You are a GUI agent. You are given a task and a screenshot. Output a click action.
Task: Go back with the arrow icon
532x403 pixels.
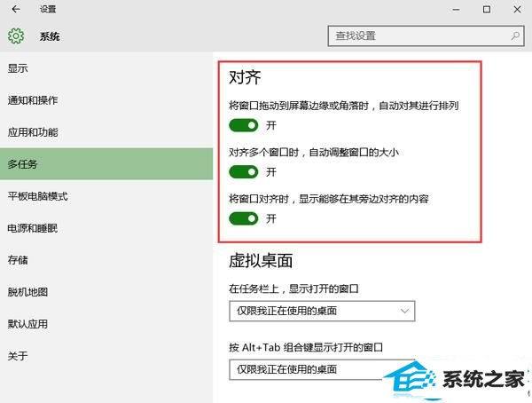point(16,9)
